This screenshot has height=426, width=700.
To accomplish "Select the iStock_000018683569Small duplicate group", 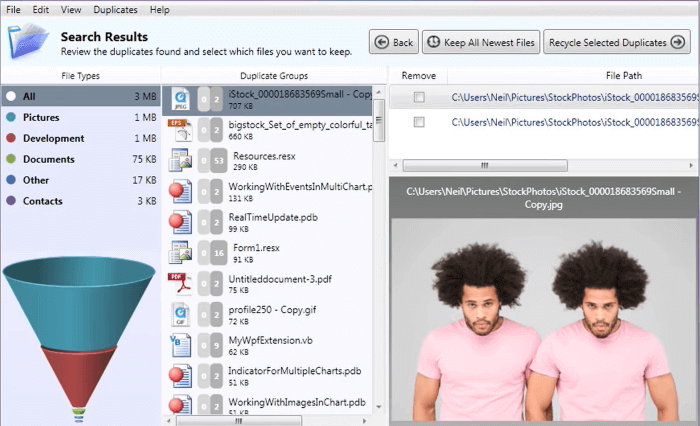I will click(x=267, y=100).
